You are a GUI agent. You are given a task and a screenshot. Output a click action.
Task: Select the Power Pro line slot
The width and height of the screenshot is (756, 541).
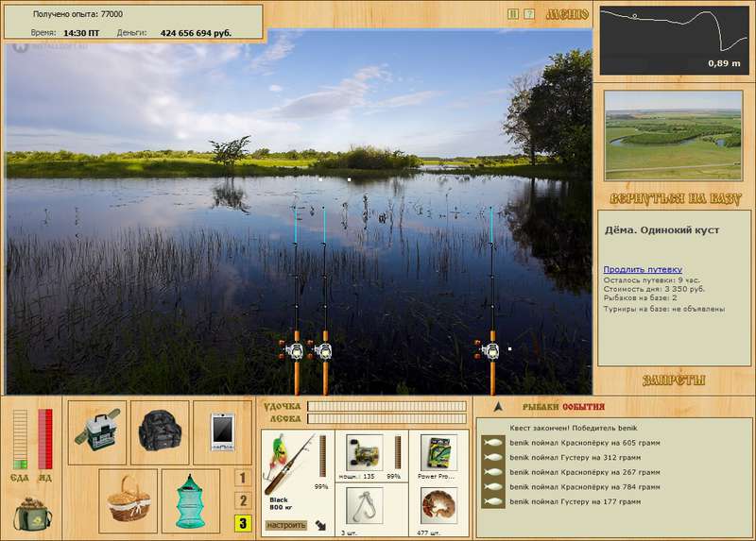coord(438,456)
